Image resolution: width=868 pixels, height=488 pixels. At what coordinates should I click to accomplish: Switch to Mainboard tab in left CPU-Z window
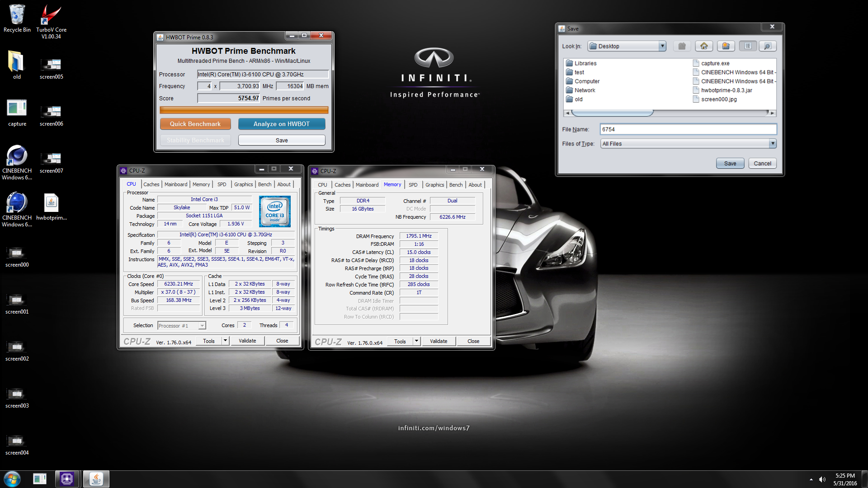[175, 184]
